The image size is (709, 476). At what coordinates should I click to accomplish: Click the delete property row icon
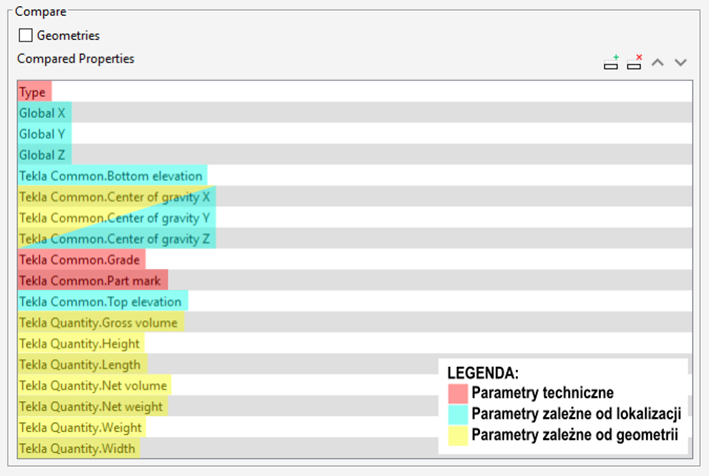point(634,62)
